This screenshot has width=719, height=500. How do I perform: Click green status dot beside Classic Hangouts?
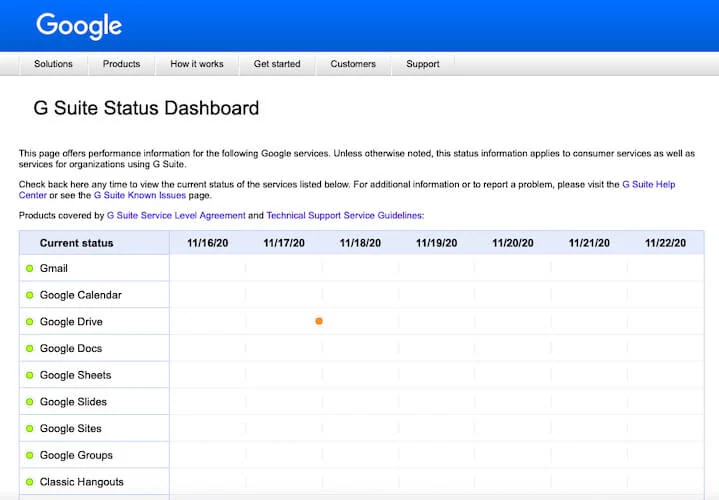click(x=30, y=482)
